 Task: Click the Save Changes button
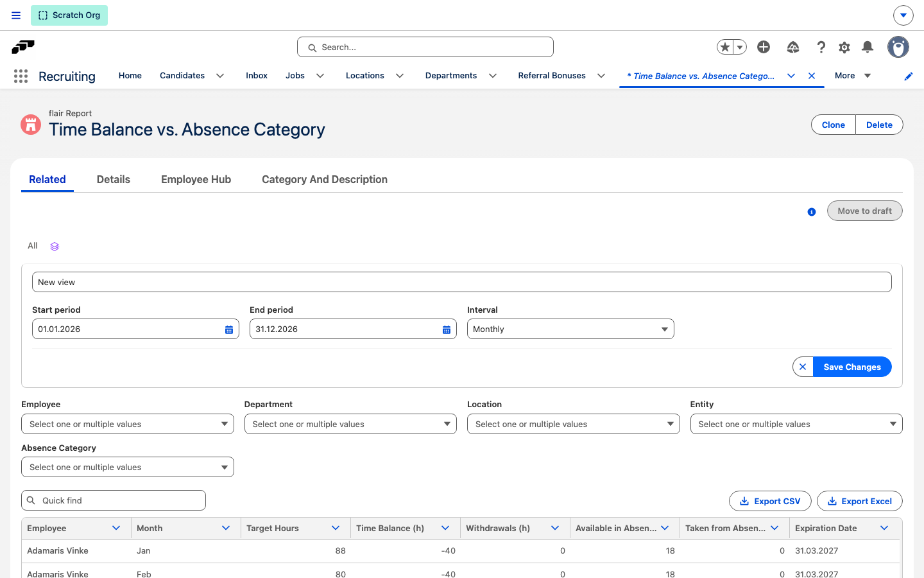(x=852, y=367)
